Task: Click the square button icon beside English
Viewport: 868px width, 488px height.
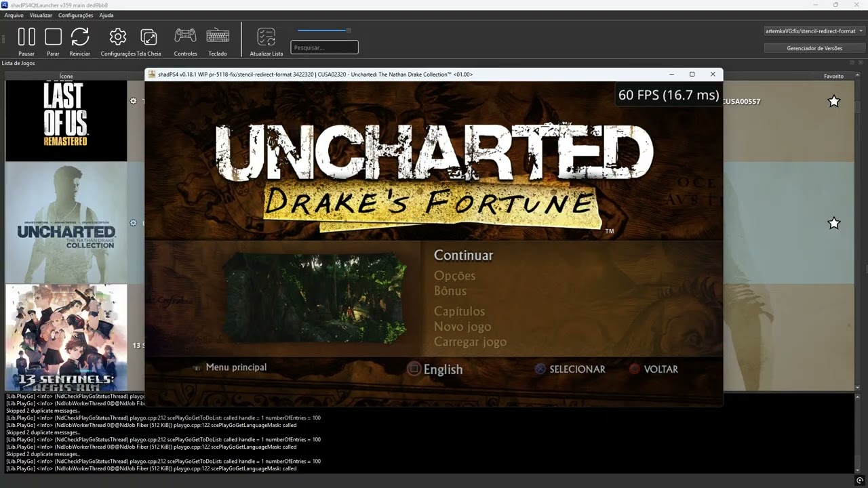Action: pos(414,369)
